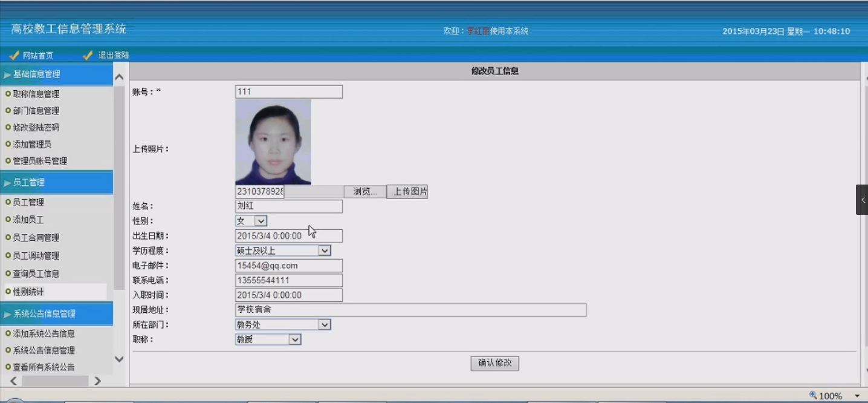The image size is (868, 403).
Task: Click the 出生日期 input field
Action: click(x=289, y=236)
